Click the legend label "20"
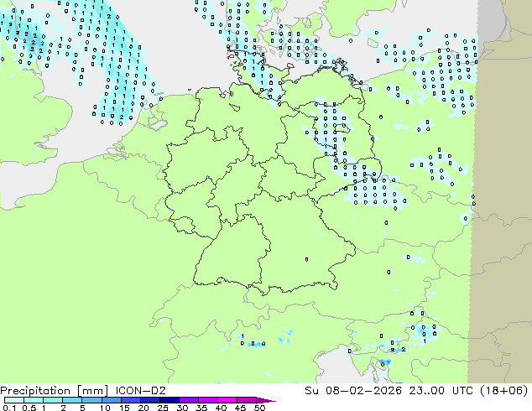Image resolution: width=532 pixels, height=411 pixels. 143,408
